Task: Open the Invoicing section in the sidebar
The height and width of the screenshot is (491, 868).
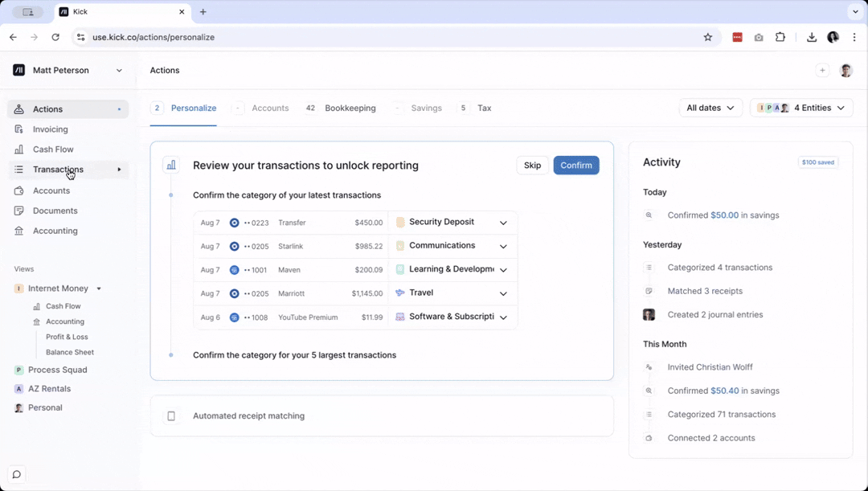Action: (x=50, y=129)
